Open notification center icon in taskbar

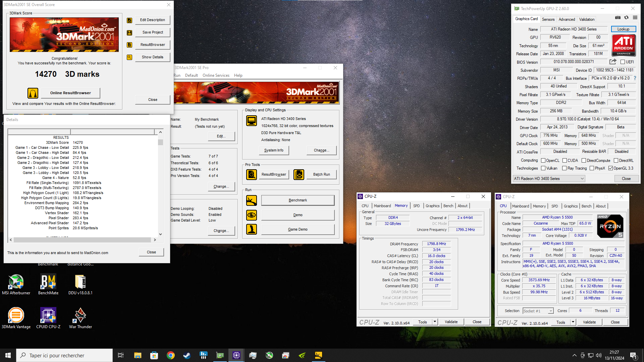point(633,355)
